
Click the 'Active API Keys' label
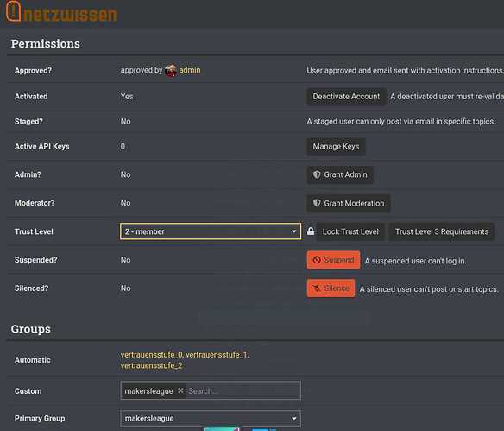coord(41,147)
